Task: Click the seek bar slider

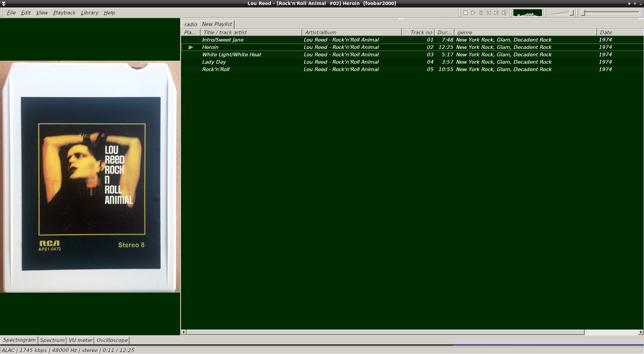Action: (x=610, y=13)
